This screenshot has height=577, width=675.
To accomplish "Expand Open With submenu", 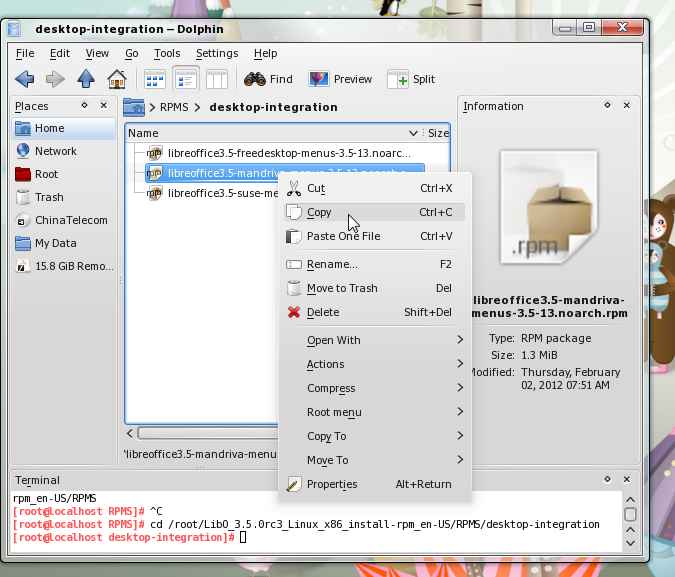I will [375, 340].
